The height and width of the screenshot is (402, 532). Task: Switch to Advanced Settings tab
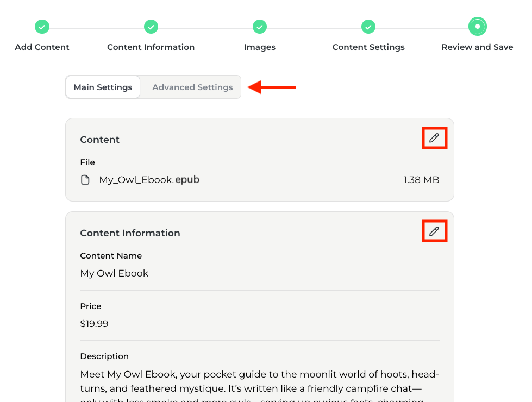pos(192,87)
